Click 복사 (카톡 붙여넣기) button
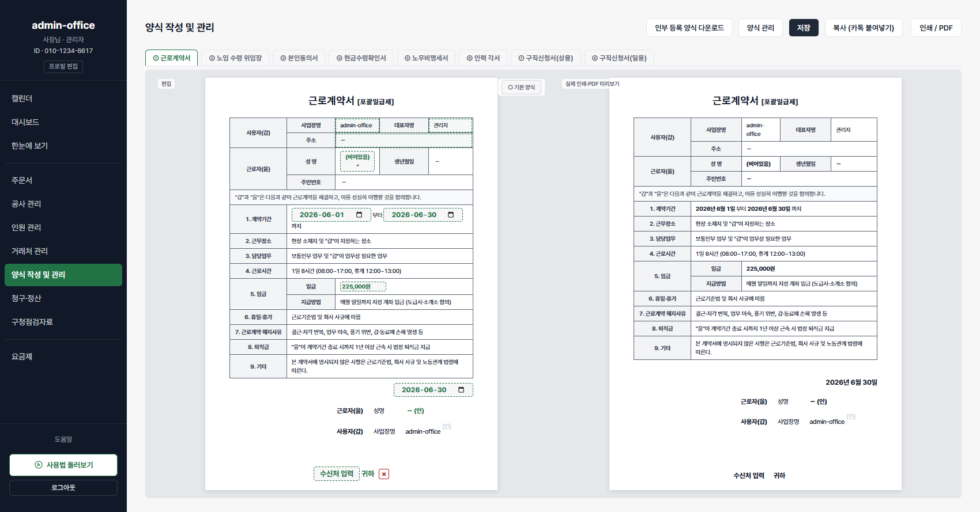This screenshot has height=512, width=980. [864, 28]
